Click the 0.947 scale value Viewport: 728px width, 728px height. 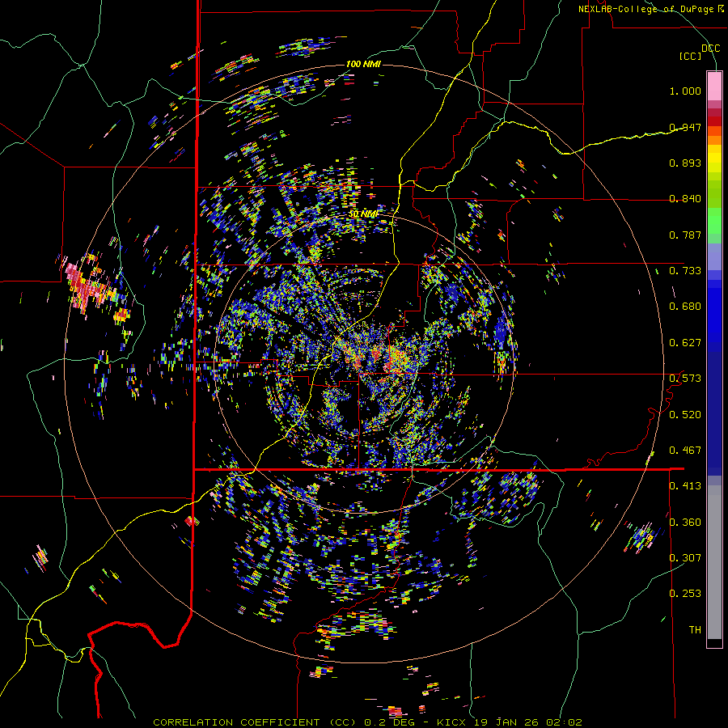click(685, 127)
